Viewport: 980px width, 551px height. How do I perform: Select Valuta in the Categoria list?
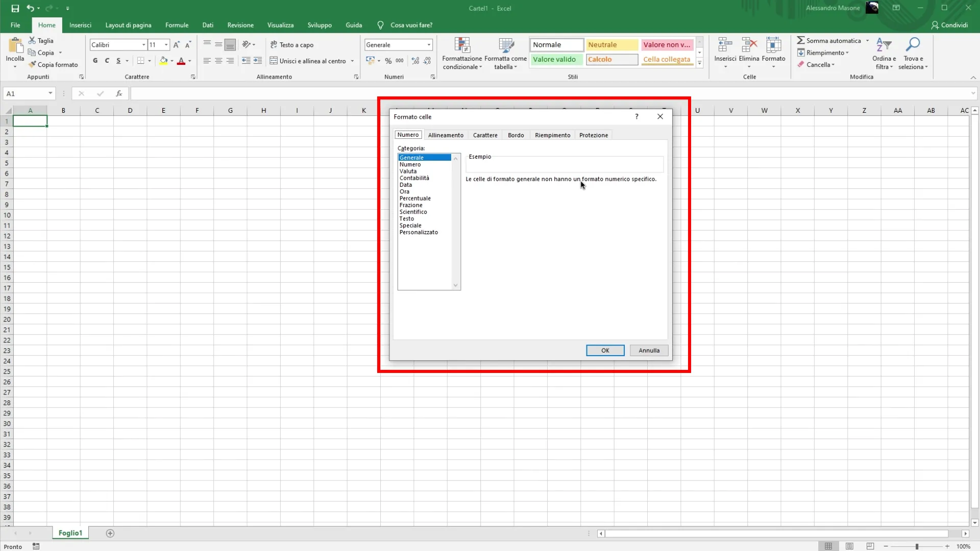tap(408, 171)
